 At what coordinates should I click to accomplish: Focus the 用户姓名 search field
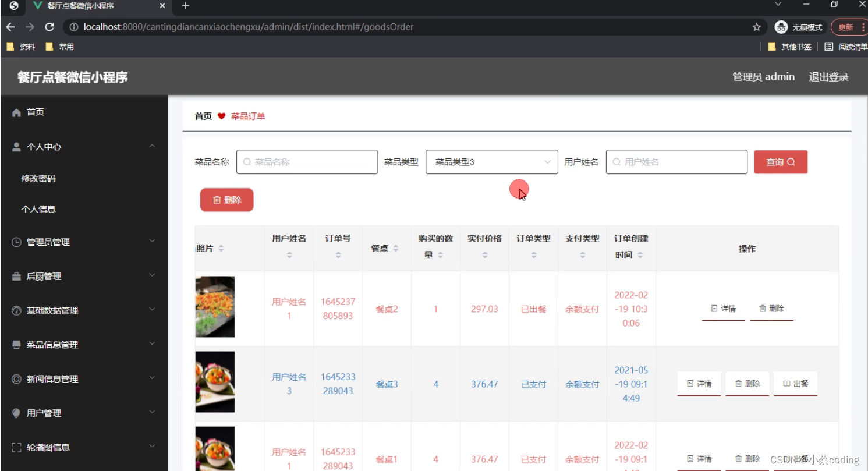pos(676,162)
